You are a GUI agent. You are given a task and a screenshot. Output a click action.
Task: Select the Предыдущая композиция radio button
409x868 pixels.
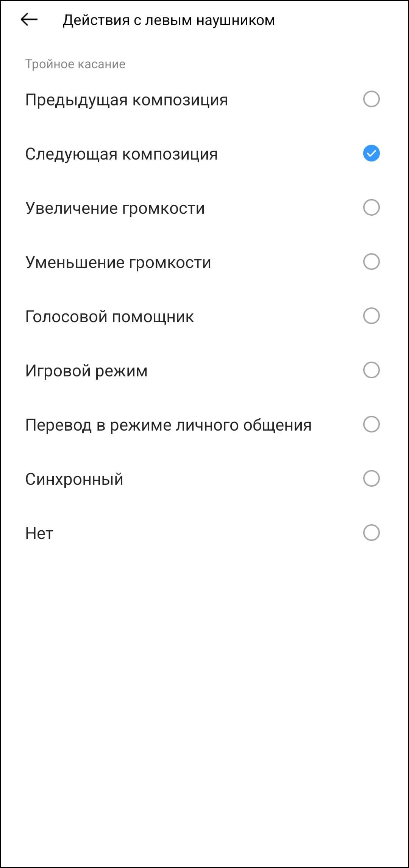(371, 99)
